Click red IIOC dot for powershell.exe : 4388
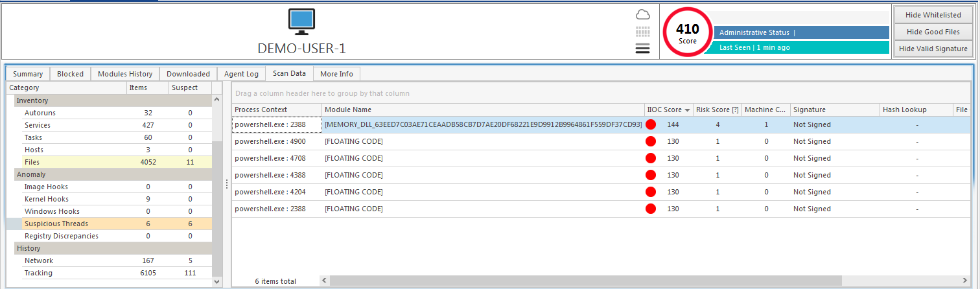The width and height of the screenshot is (980, 289). (651, 175)
